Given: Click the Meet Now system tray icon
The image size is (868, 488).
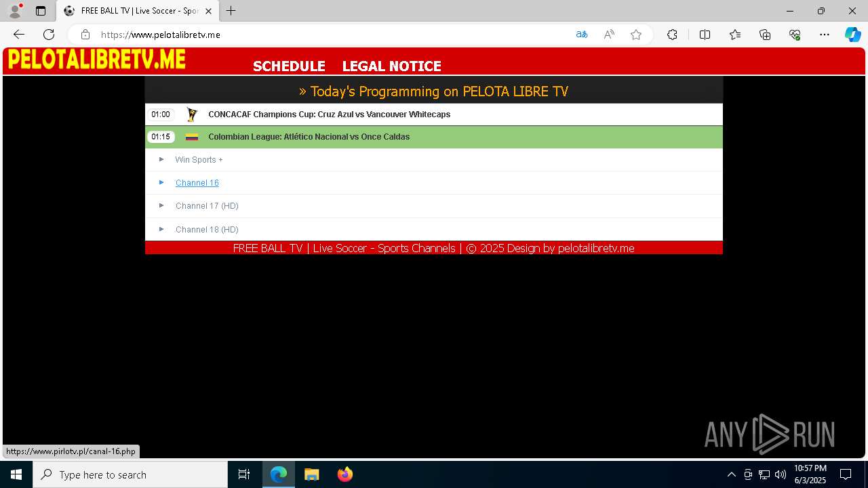Looking at the screenshot, I should click(748, 474).
